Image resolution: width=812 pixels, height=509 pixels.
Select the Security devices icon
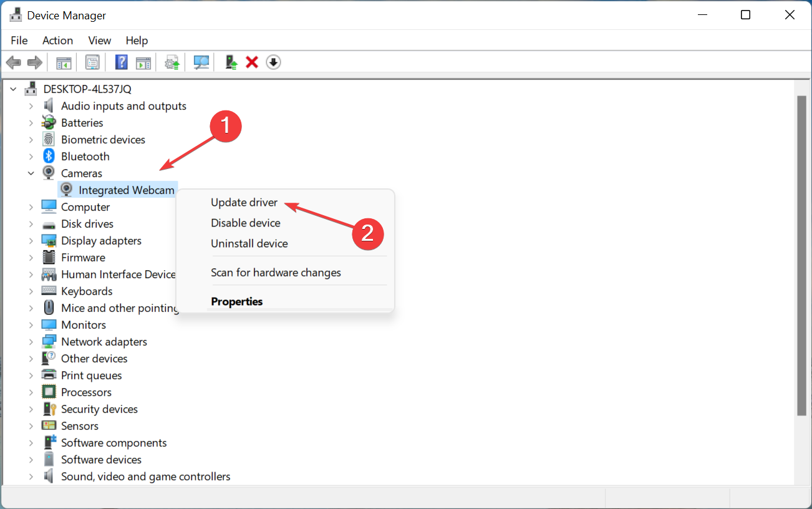click(x=49, y=409)
